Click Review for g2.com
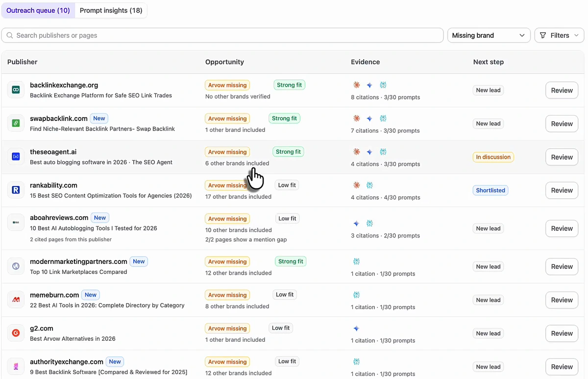The width and height of the screenshot is (588, 379). (x=562, y=333)
